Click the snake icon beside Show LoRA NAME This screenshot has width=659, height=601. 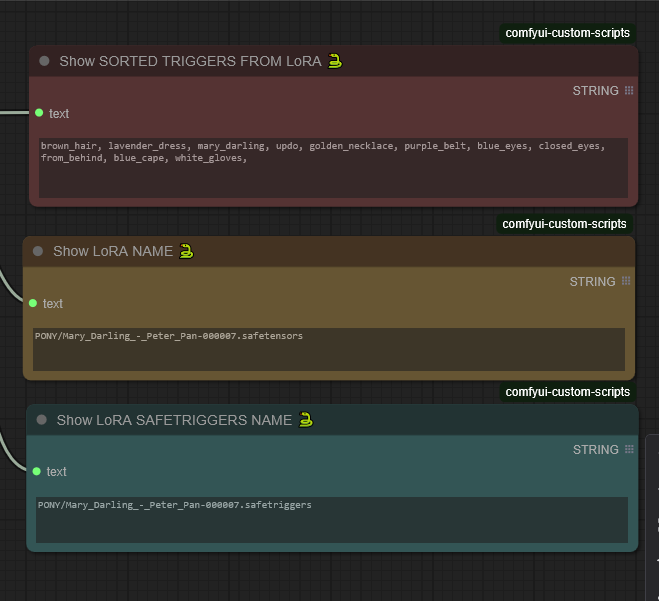[x=186, y=251]
